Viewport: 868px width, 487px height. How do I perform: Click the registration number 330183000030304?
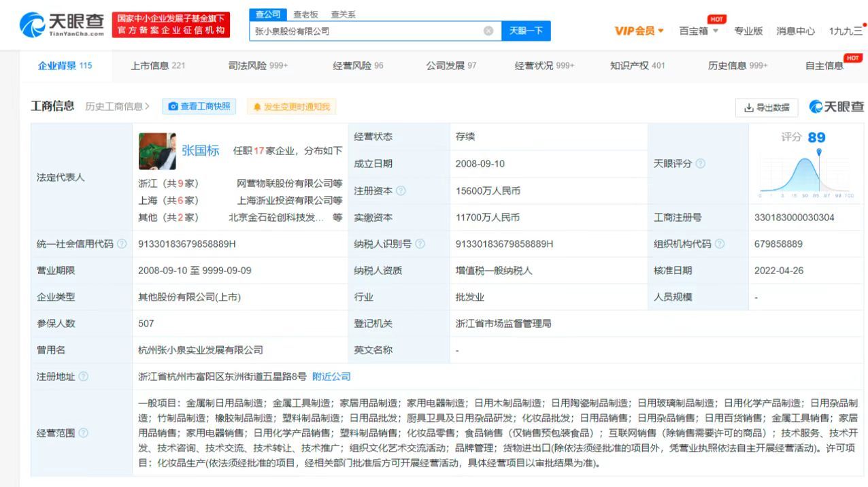click(x=794, y=218)
